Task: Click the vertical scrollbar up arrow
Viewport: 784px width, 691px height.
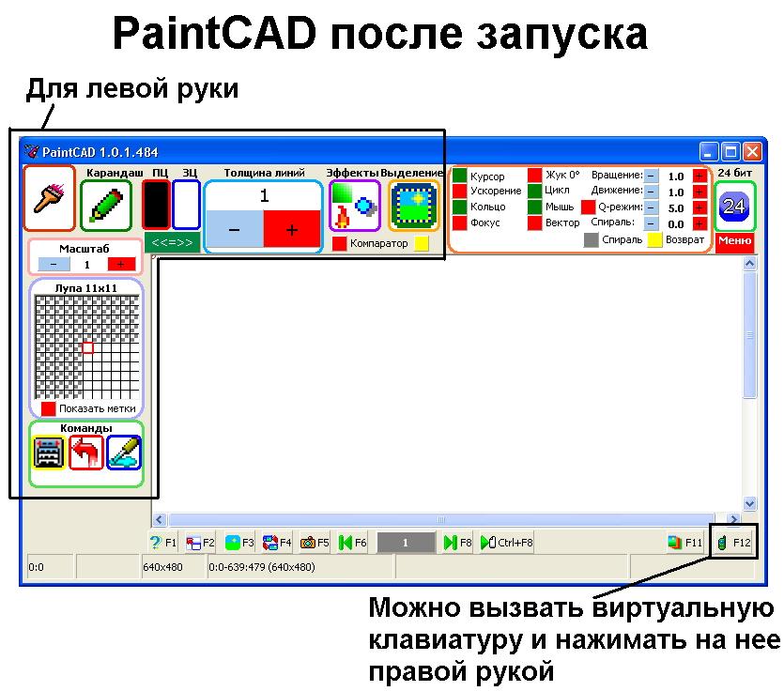Action: click(749, 264)
